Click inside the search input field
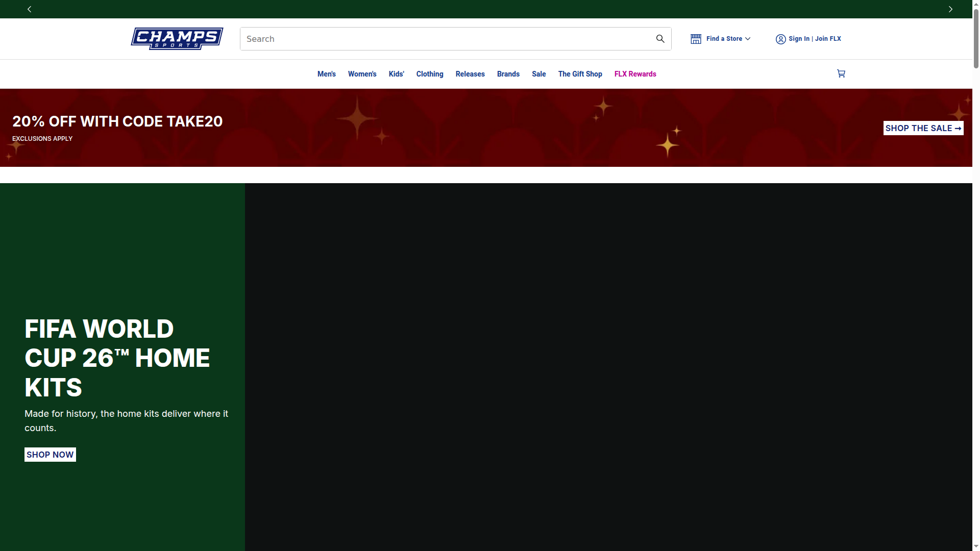 coord(408,39)
